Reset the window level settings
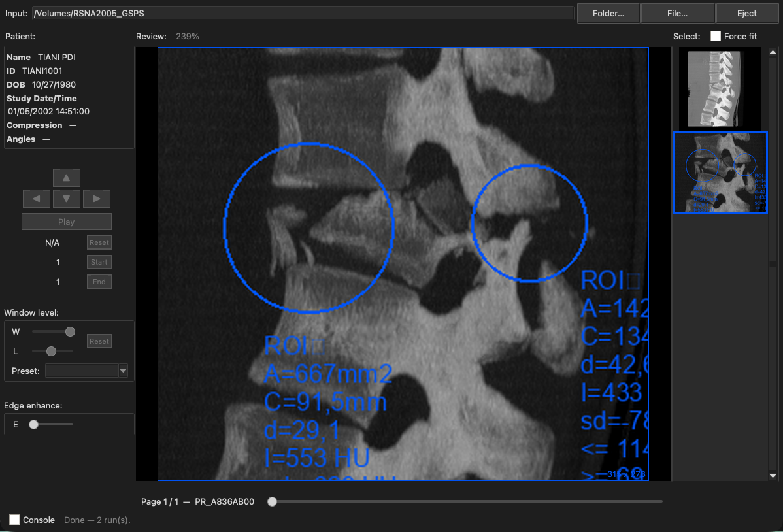Image resolution: width=783 pixels, height=532 pixels. (99, 341)
